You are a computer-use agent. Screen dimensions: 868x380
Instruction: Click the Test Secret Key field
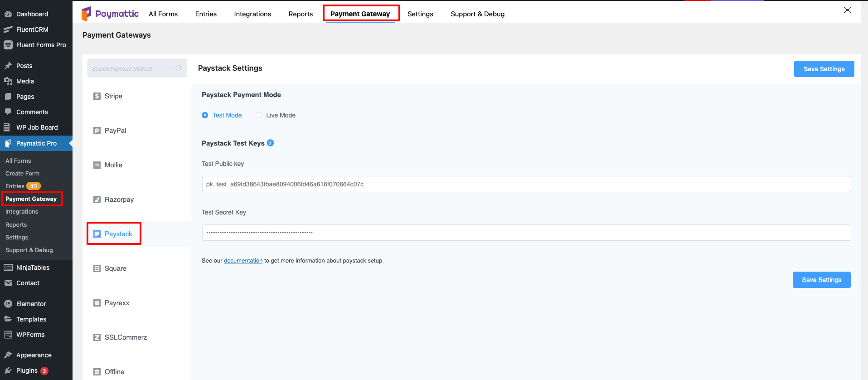tap(526, 233)
